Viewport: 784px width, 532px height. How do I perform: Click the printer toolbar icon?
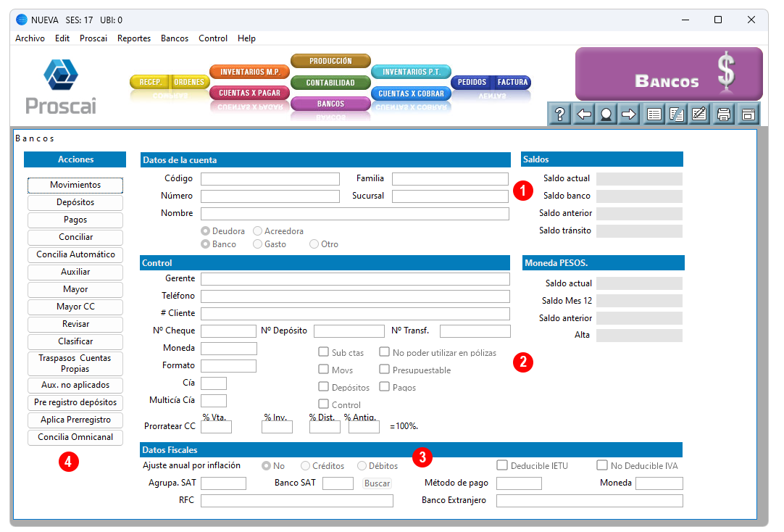click(724, 115)
